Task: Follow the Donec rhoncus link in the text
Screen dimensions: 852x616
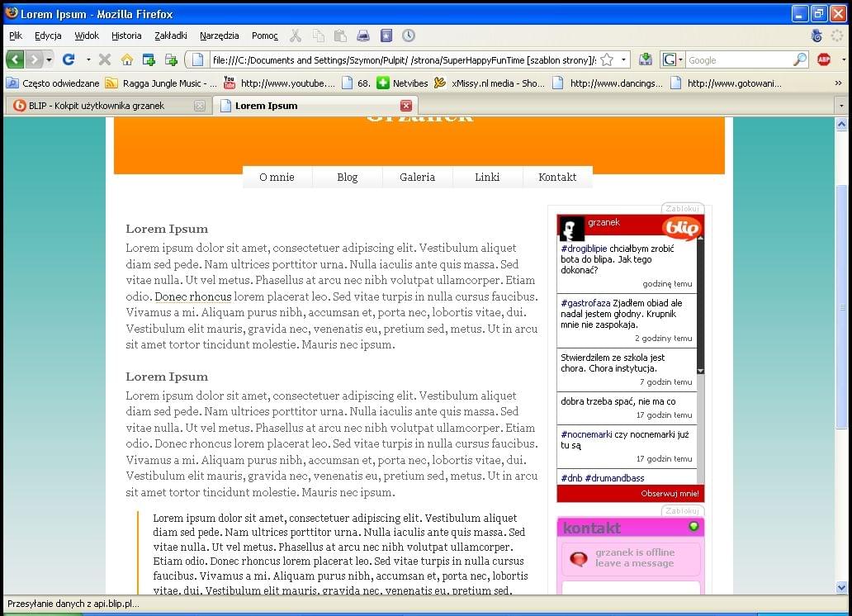Action: (x=193, y=297)
